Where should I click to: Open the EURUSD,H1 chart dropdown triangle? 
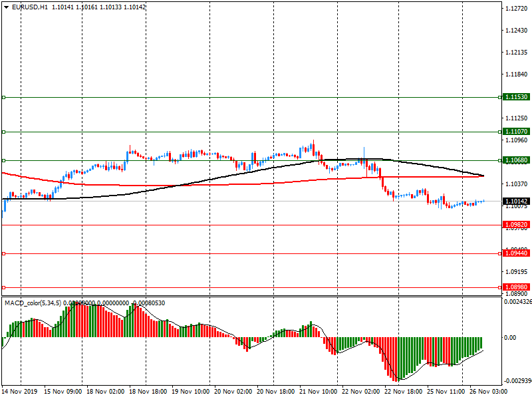click(6, 7)
